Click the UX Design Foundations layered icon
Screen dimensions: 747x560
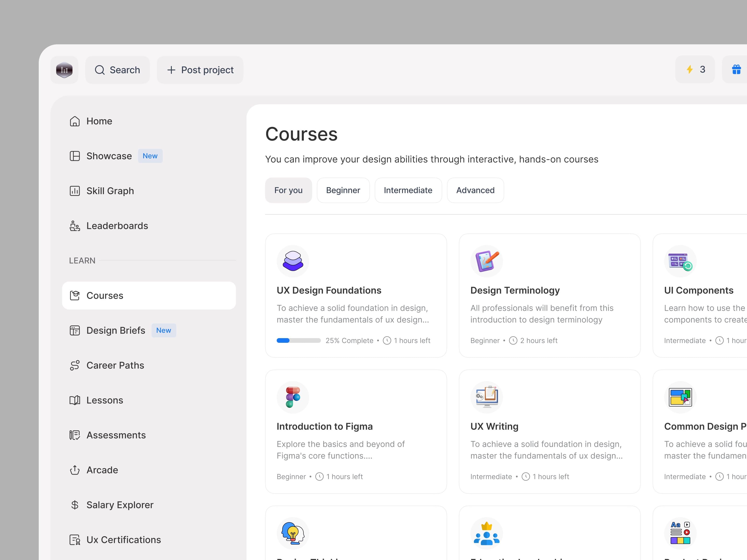click(x=293, y=261)
